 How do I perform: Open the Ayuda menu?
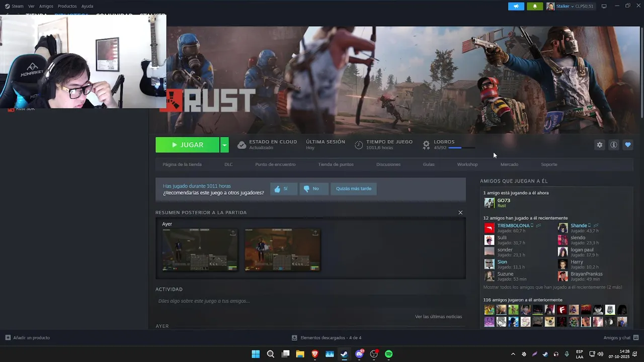pyautogui.click(x=87, y=6)
